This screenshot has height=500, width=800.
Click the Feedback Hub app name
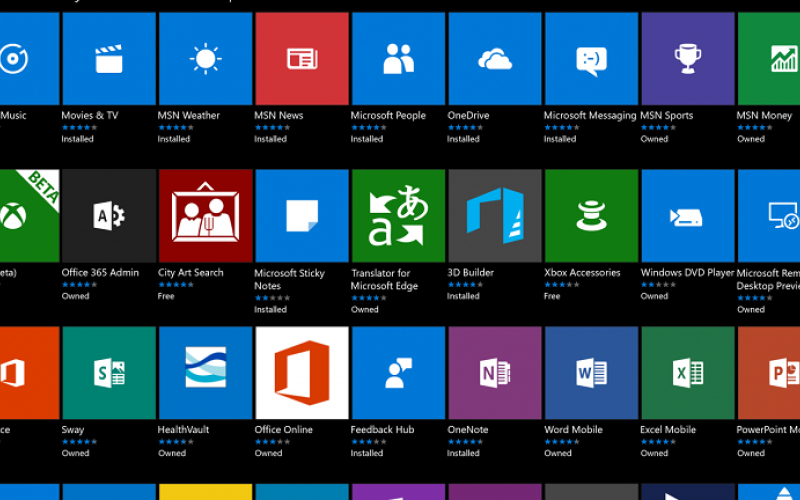pyautogui.click(x=382, y=430)
